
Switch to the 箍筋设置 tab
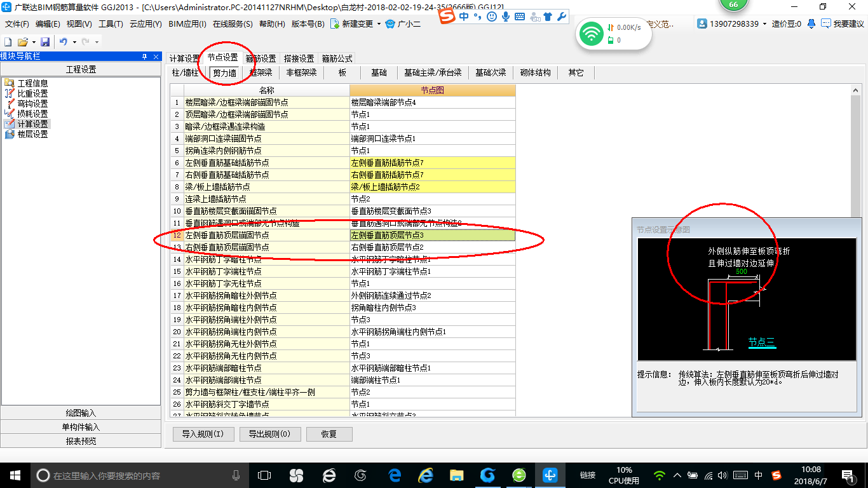tap(261, 58)
